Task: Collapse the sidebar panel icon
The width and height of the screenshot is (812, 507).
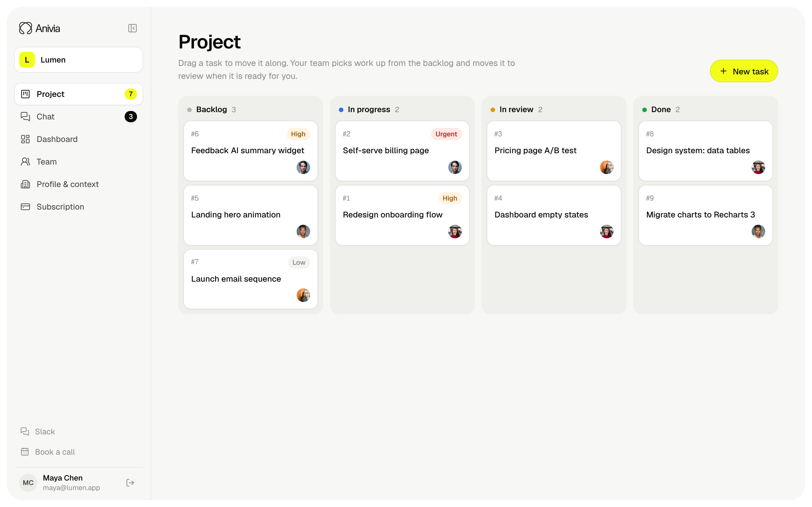Action: click(132, 28)
